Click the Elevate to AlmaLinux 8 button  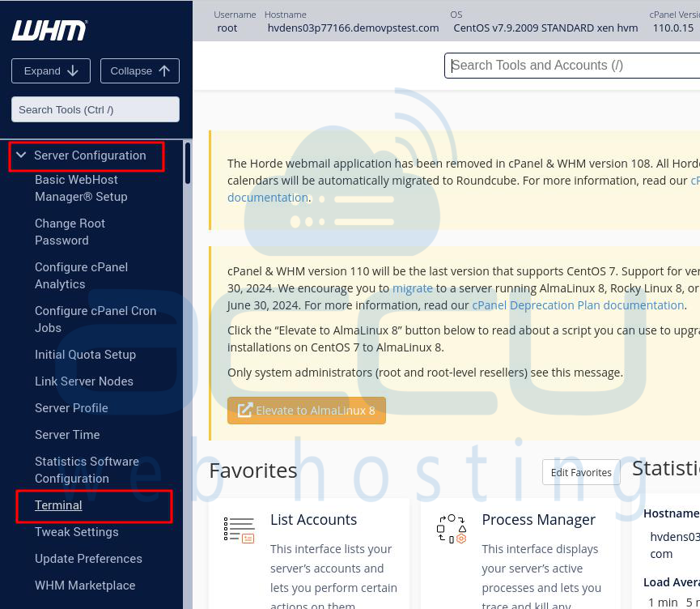coord(307,411)
